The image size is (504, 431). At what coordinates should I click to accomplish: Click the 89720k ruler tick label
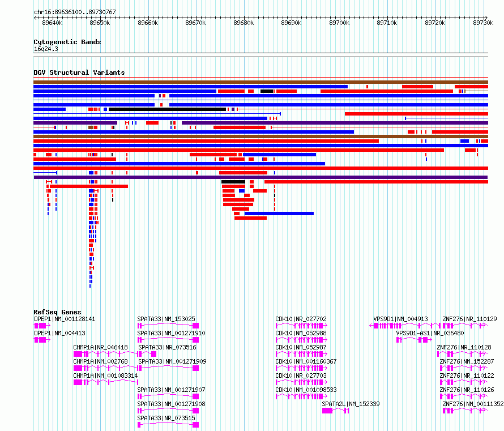435,23
